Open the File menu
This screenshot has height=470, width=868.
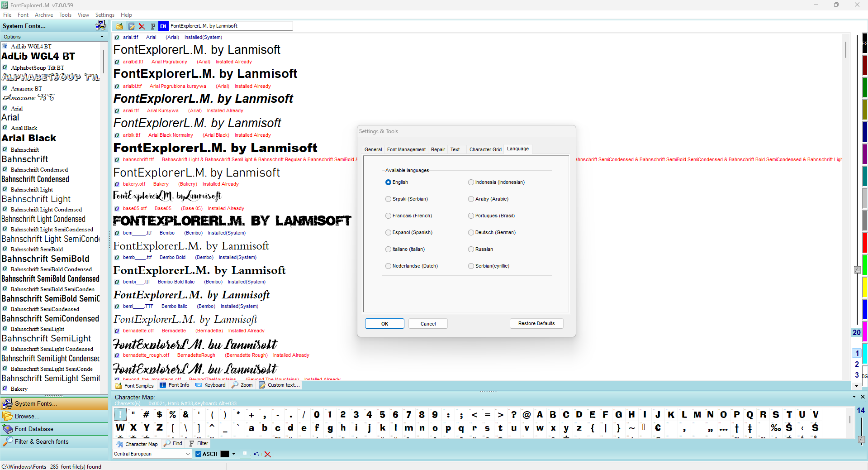tap(7, 15)
